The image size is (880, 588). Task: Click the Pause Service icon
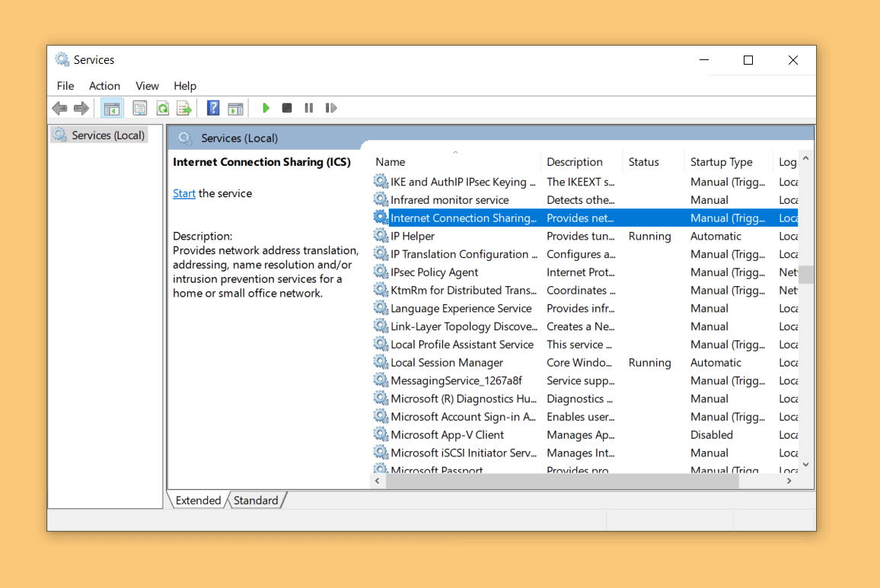pyautogui.click(x=308, y=108)
